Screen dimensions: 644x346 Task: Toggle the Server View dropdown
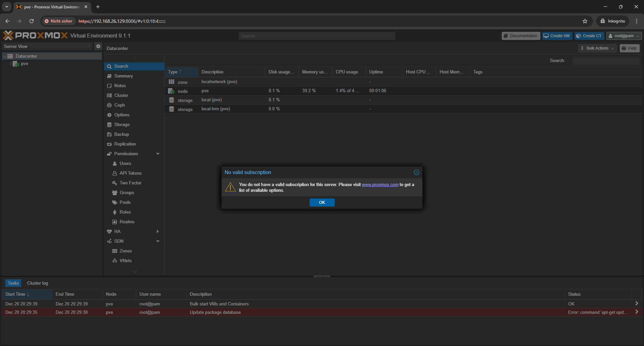click(x=88, y=46)
